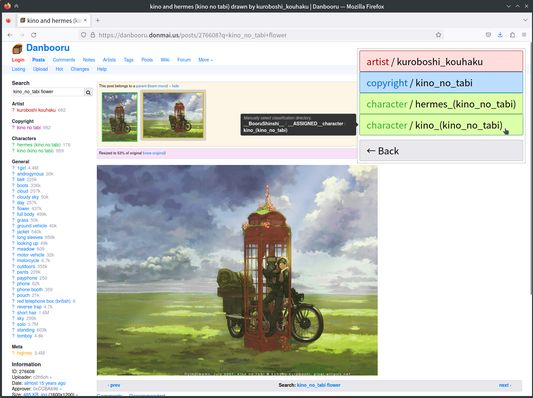Screen dimensions: 533x398
Task: Click the tracking protection shield icon
Action: (x=83, y=35)
